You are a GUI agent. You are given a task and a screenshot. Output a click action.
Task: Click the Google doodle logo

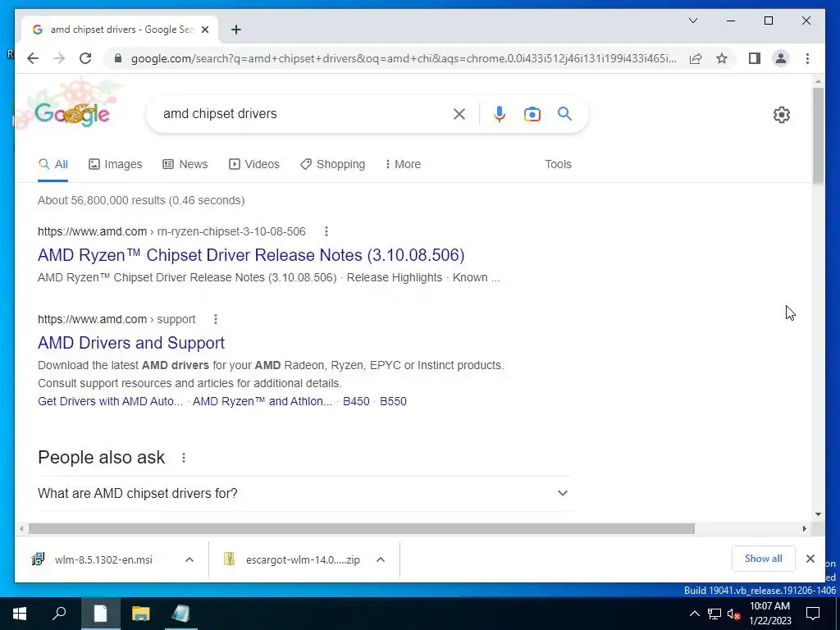pyautogui.click(x=72, y=112)
